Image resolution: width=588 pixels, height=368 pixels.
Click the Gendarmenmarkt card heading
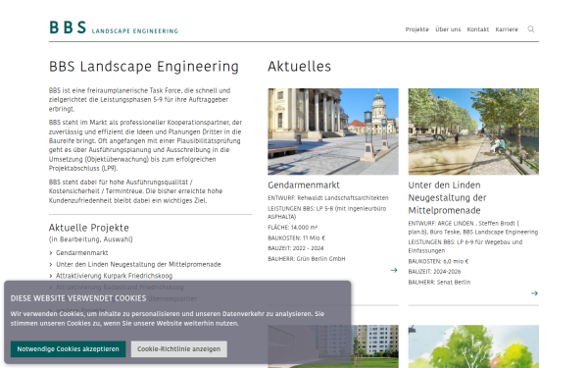pos(304,185)
